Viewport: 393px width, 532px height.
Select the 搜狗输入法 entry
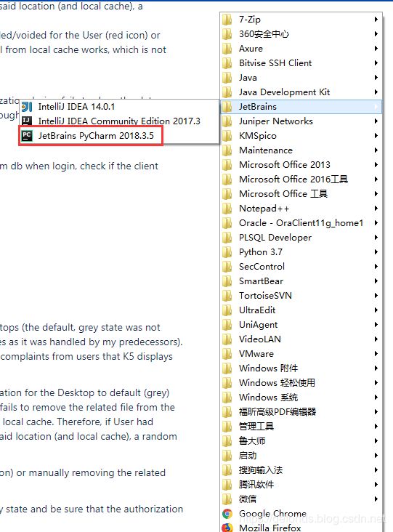301,470
